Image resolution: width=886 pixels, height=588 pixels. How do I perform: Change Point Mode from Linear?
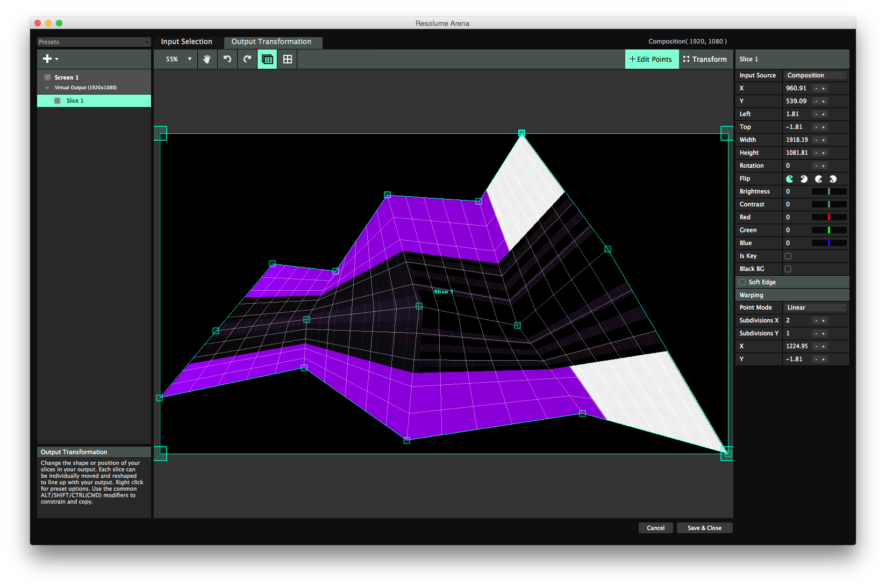point(815,307)
